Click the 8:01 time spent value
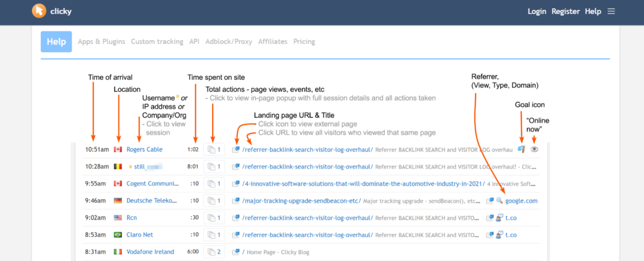 pyautogui.click(x=193, y=167)
